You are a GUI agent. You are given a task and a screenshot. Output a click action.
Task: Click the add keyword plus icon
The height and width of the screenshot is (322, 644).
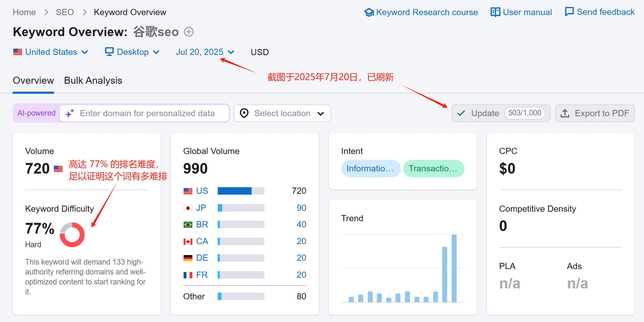[189, 32]
